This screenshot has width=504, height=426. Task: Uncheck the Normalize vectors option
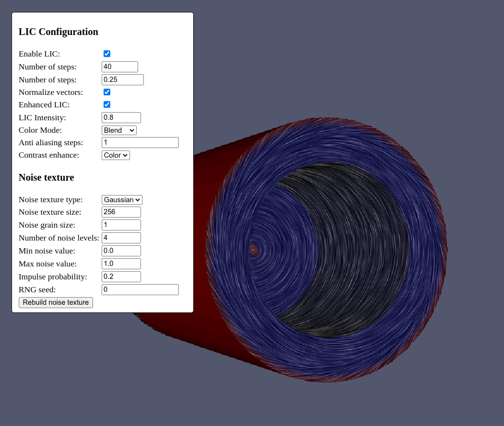[x=106, y=92]
